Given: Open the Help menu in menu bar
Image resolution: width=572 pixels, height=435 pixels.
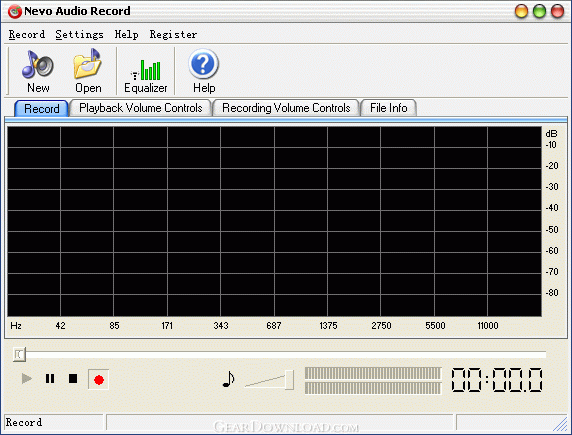Looking at the screenshot, I should pos(127,34).
